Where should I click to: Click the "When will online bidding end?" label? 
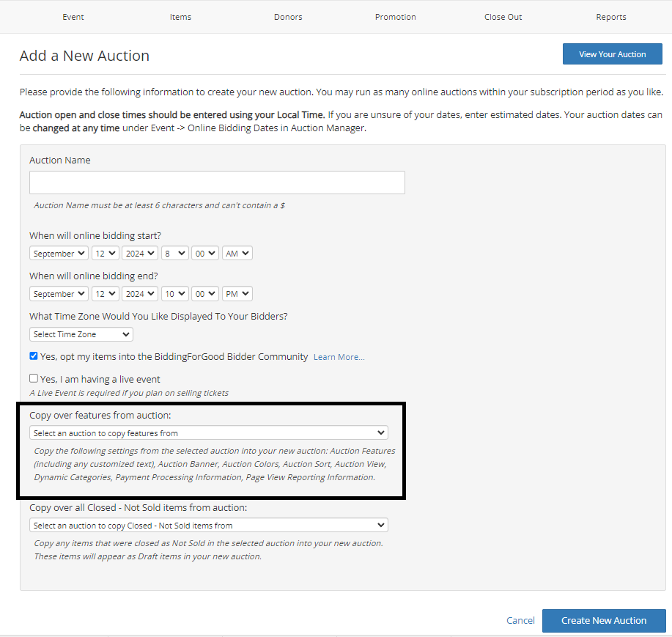(x=93, y=276)
